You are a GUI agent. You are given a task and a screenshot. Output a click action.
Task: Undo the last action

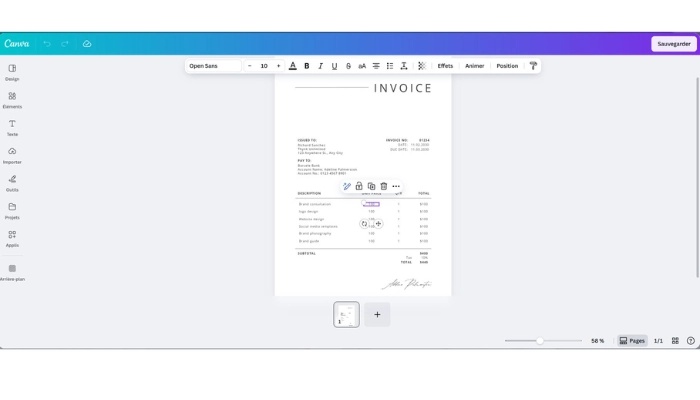(x=47, y=44)
